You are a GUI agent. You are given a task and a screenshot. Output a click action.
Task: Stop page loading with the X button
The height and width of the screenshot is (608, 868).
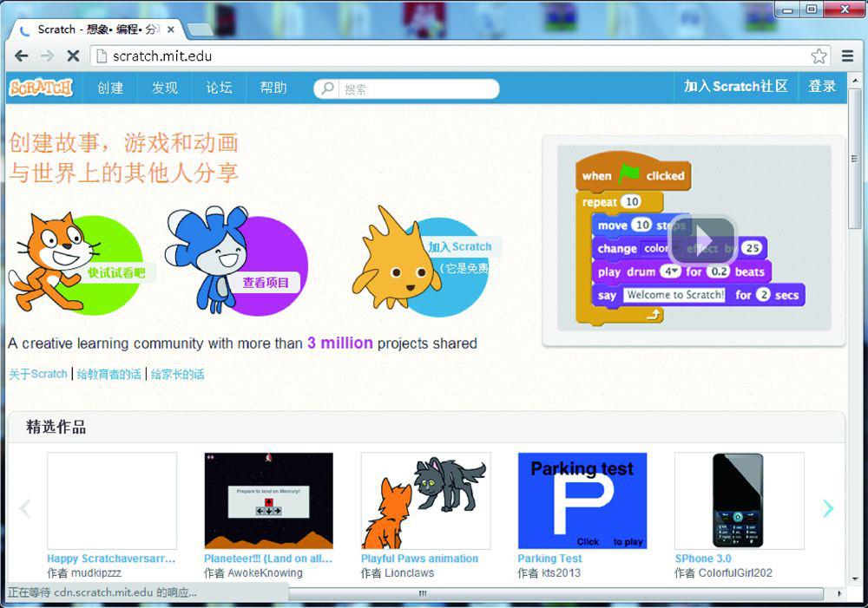(x=73, y=56)
